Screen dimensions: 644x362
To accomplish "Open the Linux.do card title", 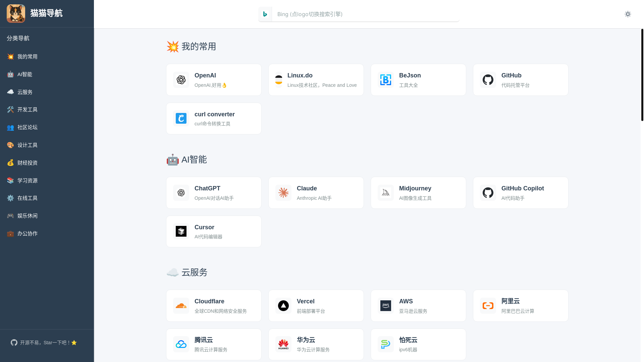I will coord(300,75).
